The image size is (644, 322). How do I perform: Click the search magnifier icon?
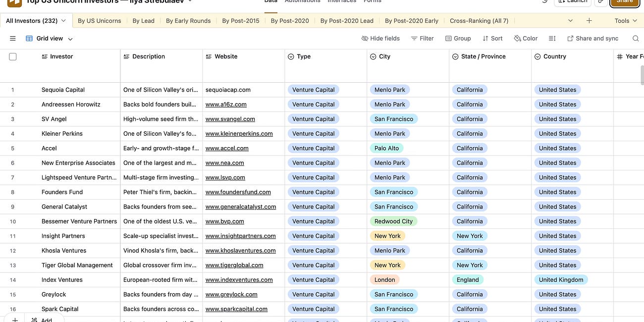[636, 38]
